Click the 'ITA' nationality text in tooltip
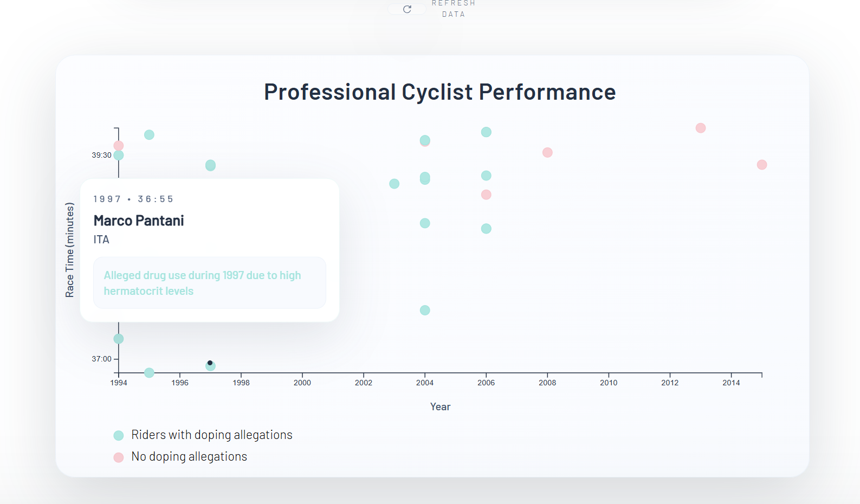The image size is (860, 504). pos(101,240)
